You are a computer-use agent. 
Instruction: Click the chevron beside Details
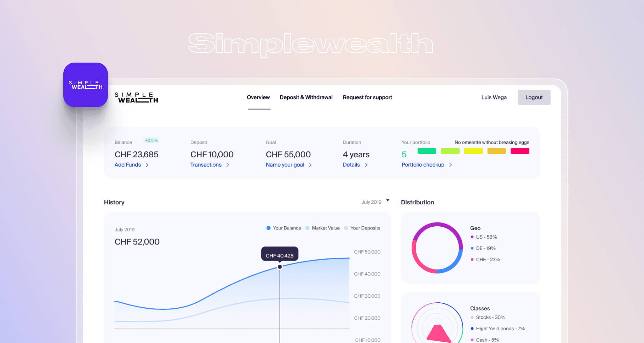tap(366, 165)
